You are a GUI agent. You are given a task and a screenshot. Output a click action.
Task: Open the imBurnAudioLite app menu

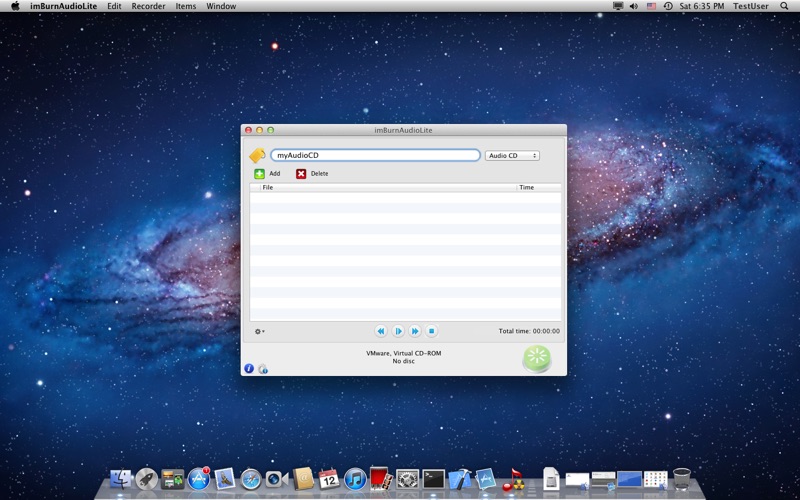(x=63, y=6)
